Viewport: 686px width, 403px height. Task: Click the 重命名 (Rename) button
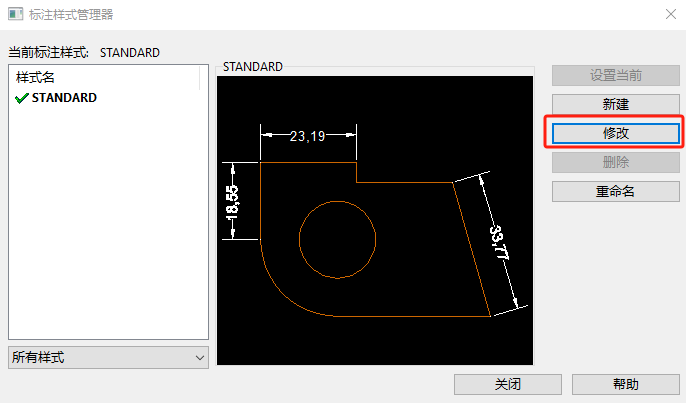click(616, 191)
